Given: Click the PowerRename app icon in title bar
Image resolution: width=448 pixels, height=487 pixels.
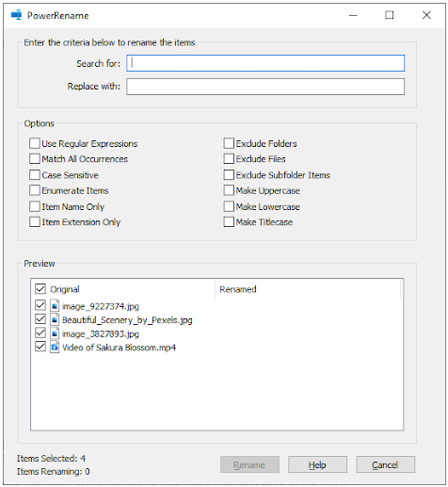Looking at the screenshot, I should 16,15.
